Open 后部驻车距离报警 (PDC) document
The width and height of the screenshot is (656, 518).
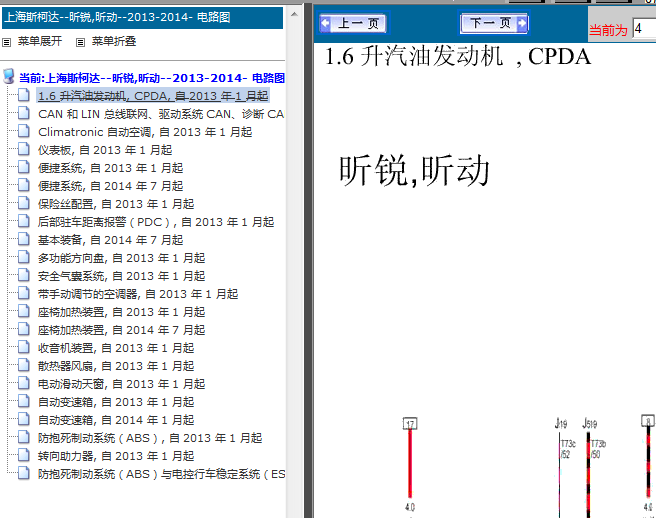coord(156,222)
